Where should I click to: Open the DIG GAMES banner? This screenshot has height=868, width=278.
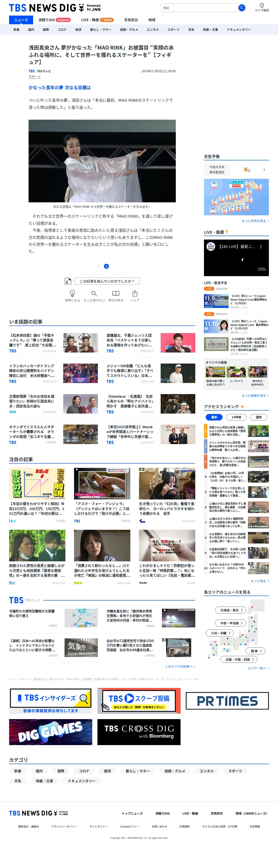[x=50, y=732]
